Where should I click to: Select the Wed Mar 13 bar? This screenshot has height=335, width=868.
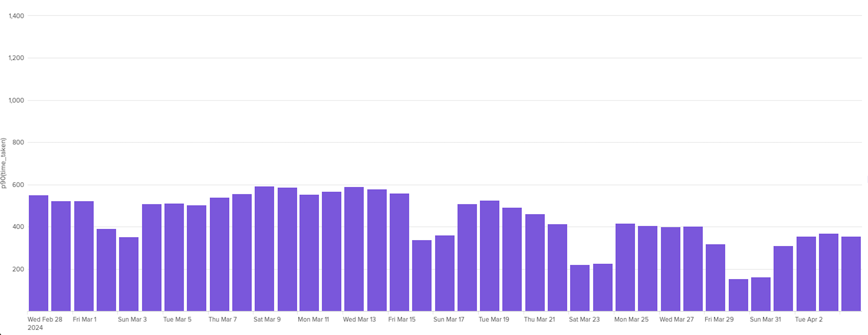354,249
